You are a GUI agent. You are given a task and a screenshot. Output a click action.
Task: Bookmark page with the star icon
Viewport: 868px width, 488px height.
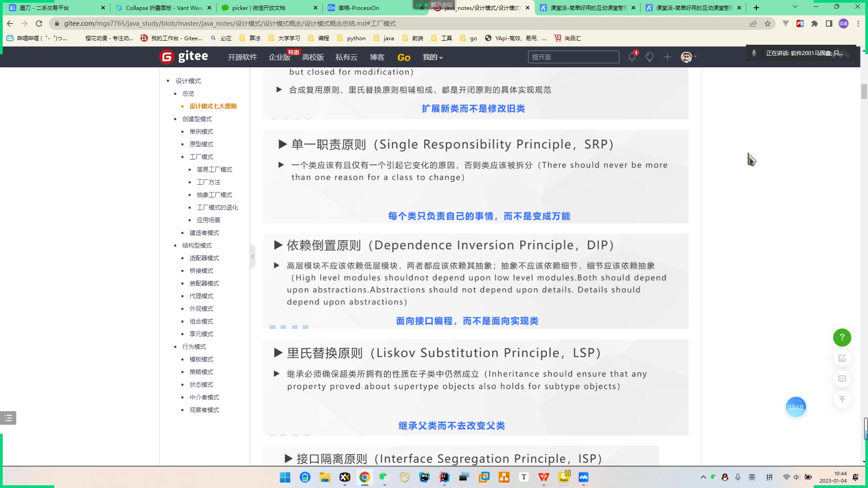[768, 23]
